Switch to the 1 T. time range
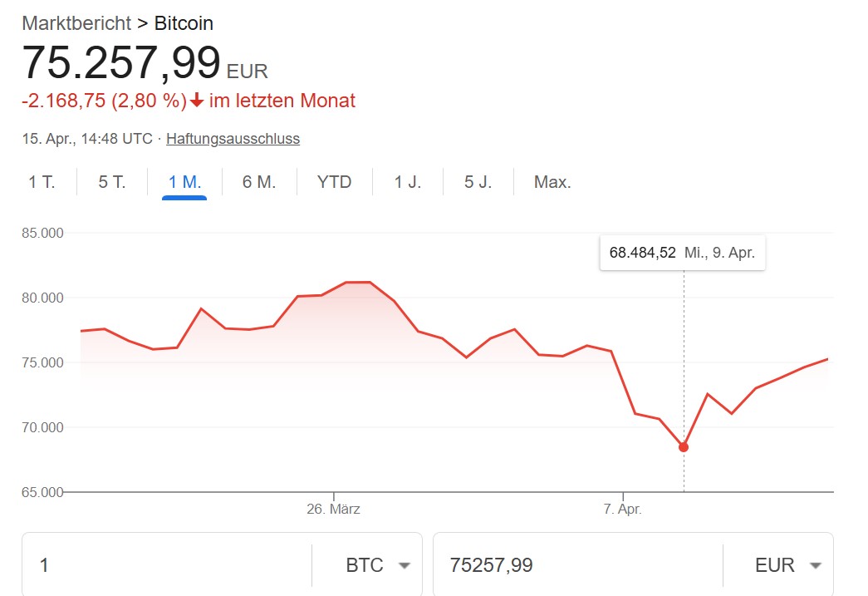 click(x=42, y=182)
